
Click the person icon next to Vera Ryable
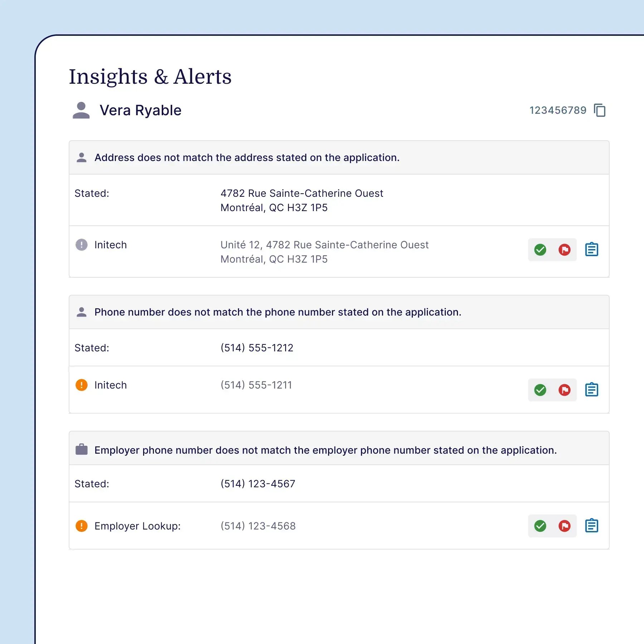[x=81, y=110]
